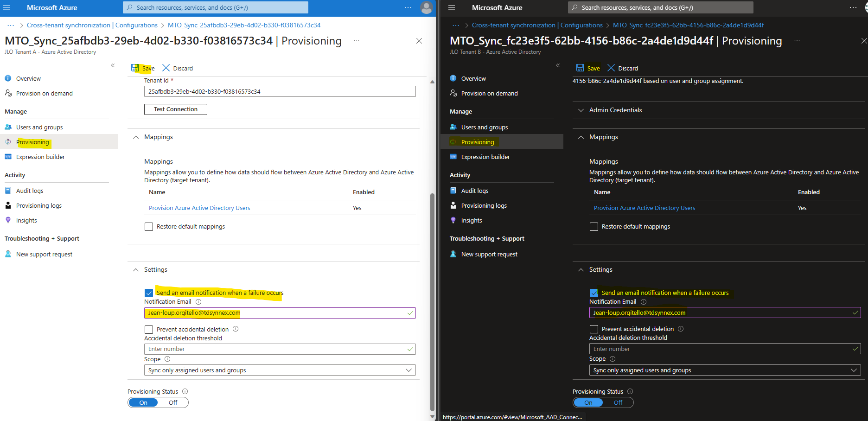Click Notification Email field in Tenant B
The height and width of the screenshot is (421, 868).
tap(725, 313)
